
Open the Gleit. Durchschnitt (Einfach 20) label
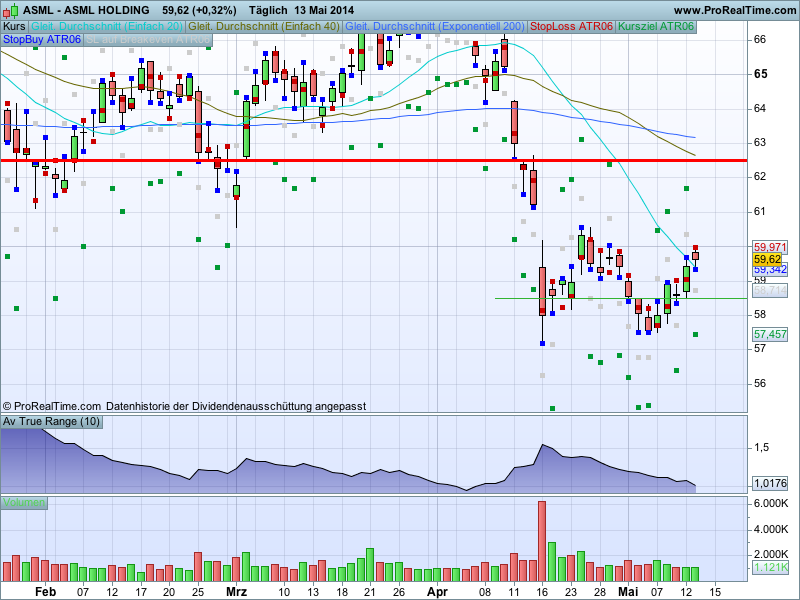pyautogui.click(x=107, y=27)
